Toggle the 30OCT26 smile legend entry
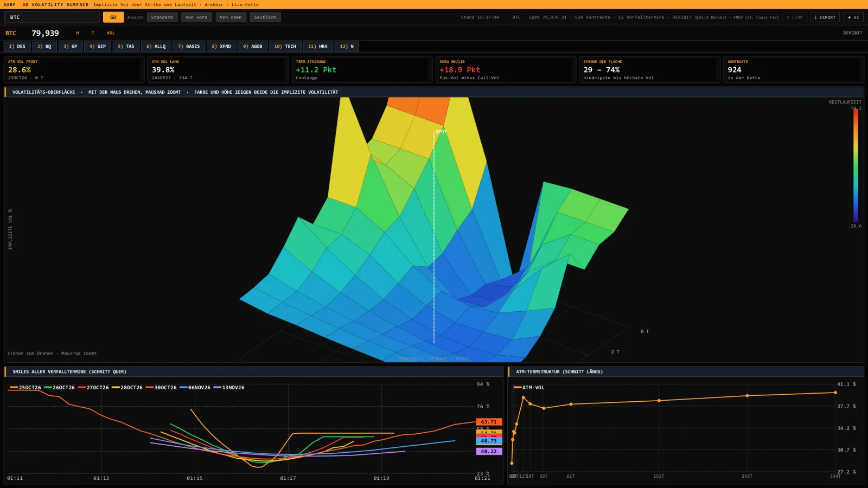Image resolution: width=868 pixels, height=488 pixels. coord(161,388)
